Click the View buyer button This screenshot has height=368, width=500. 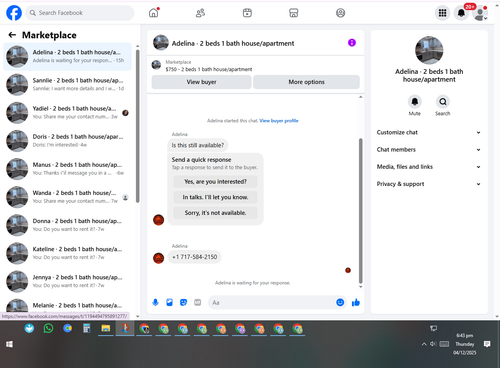click(201, 82)
